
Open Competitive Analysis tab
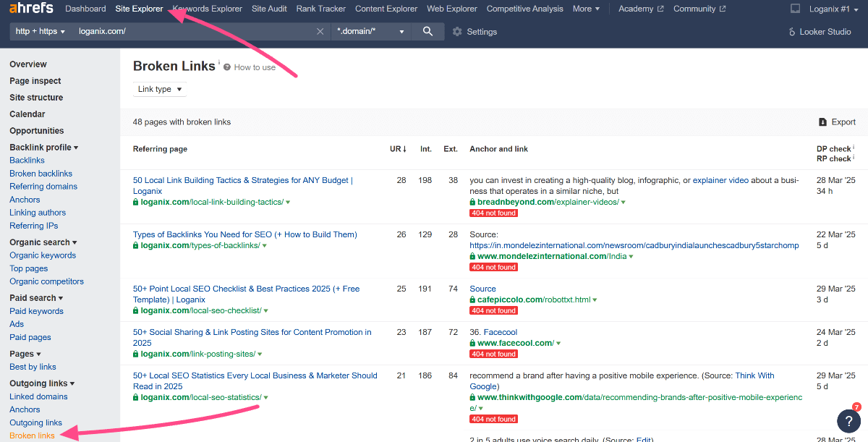tap(525, 9)
